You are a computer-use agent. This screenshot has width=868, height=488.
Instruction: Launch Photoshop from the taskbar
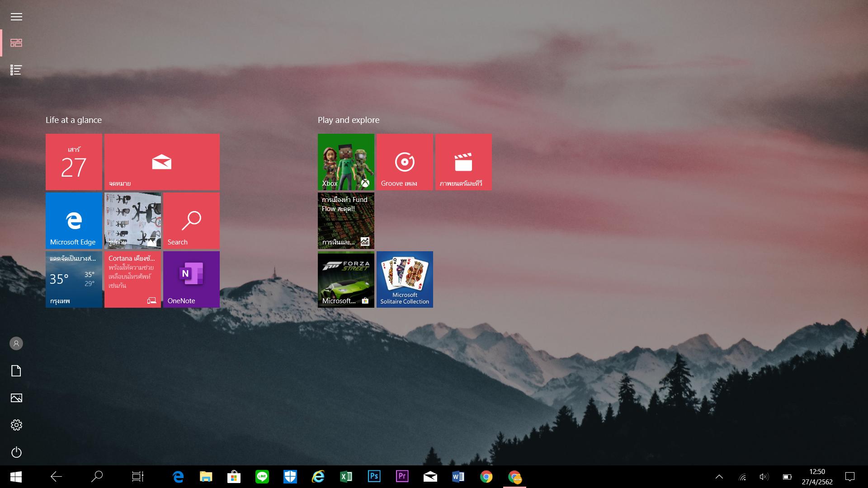(374, 477)
